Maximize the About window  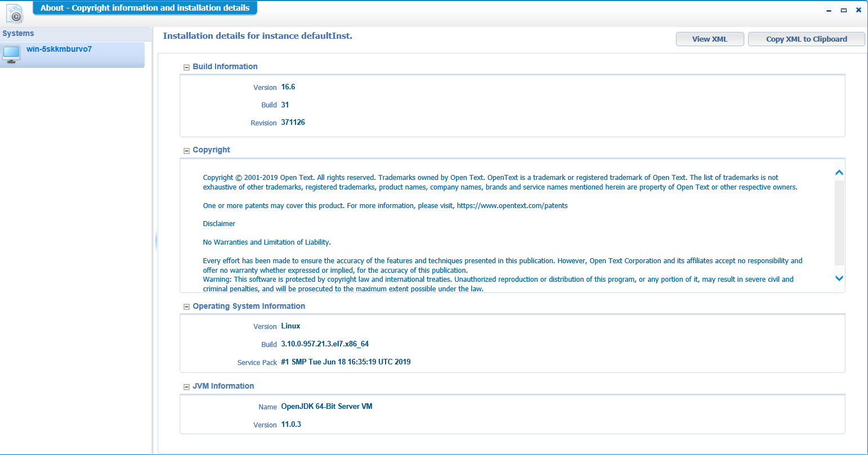(x=843, y=10)
